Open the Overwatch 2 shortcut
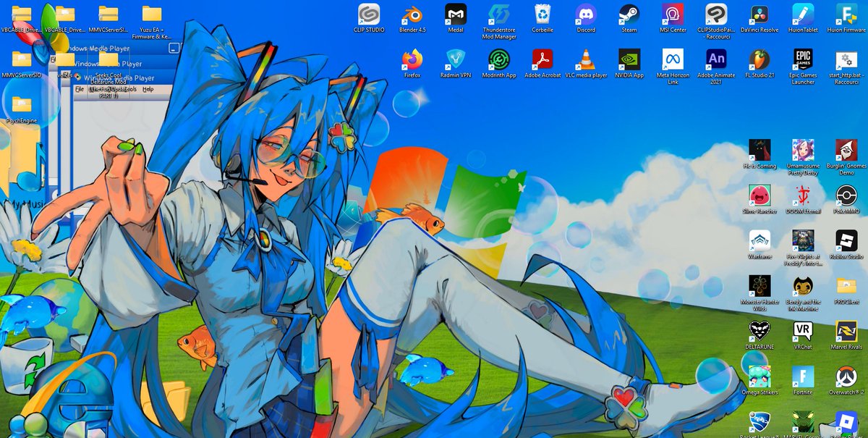This screenshot has width=868, height=438. [846, 376]
